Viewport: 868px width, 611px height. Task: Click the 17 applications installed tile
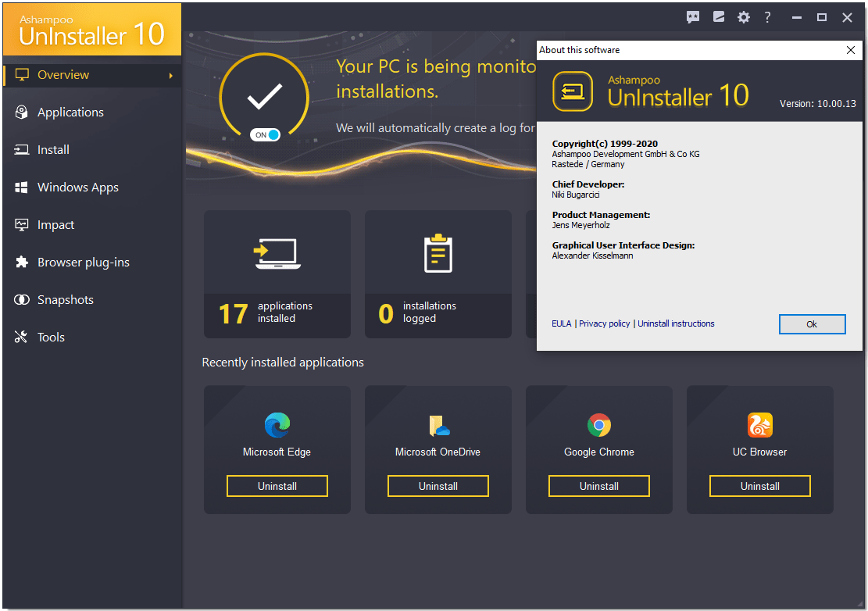click(x=277, y=274)
